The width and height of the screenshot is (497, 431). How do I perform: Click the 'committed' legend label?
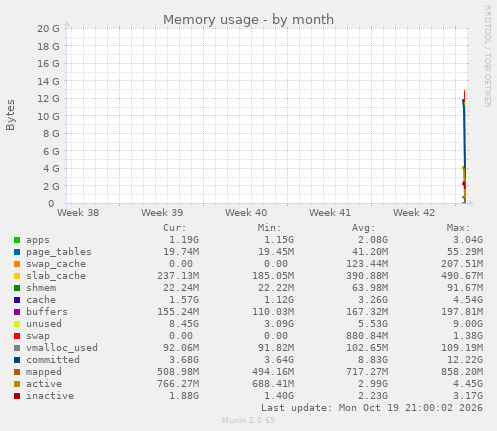(53, 360)
